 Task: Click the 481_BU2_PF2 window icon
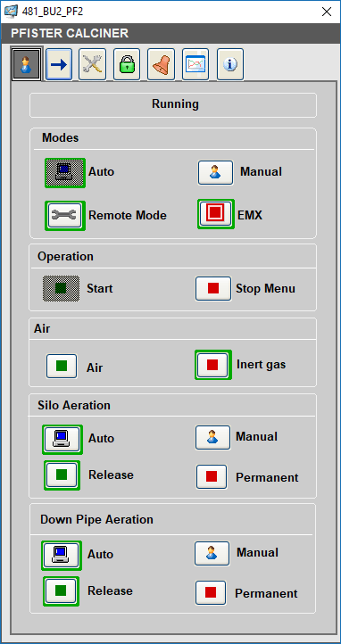(11, 11)
